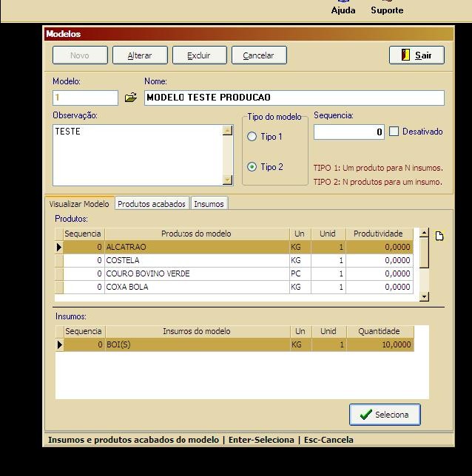The image size is (472, 476).
Task: Click the Novo button
Action: point(80,55)
